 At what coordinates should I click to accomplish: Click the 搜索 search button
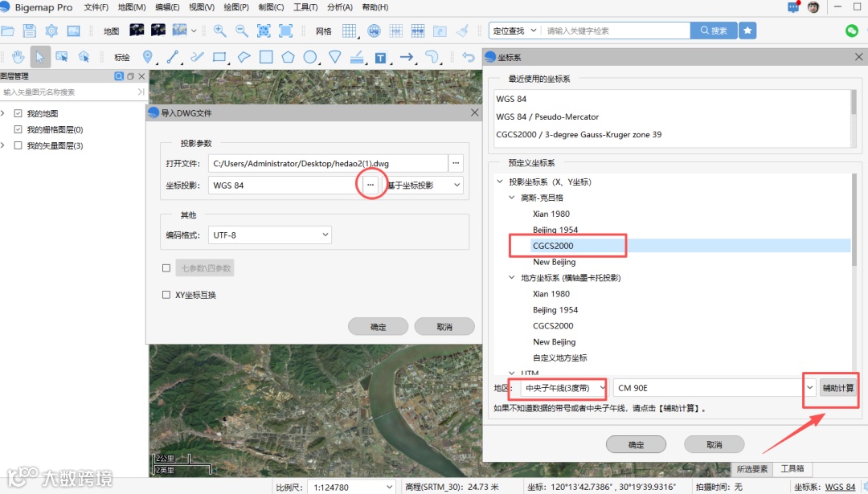(714, 31)
